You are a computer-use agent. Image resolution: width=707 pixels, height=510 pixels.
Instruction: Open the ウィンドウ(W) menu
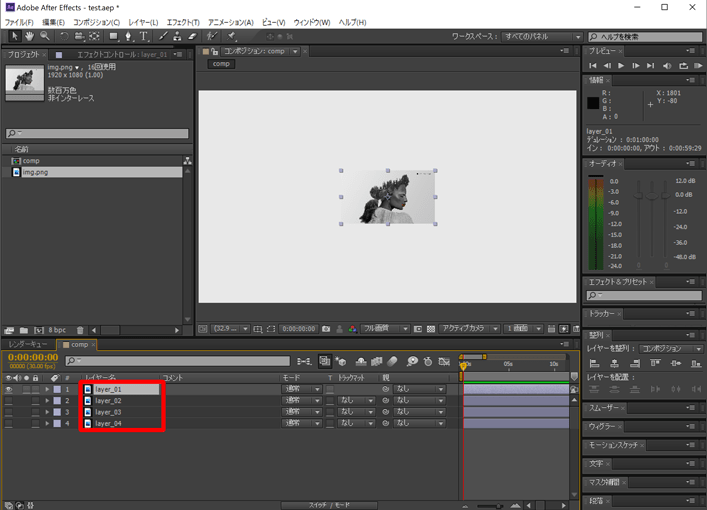(x=312, y=22)
